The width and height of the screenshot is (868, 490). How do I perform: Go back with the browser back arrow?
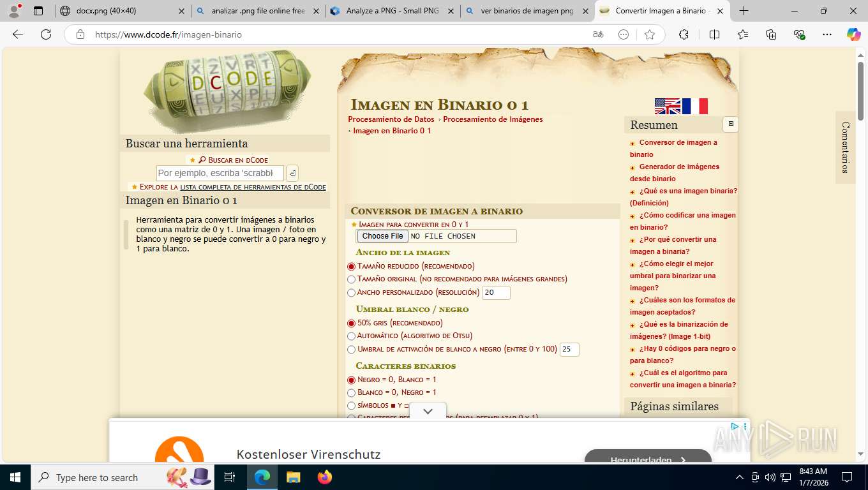pyautogui.click(x=18, y=34)
